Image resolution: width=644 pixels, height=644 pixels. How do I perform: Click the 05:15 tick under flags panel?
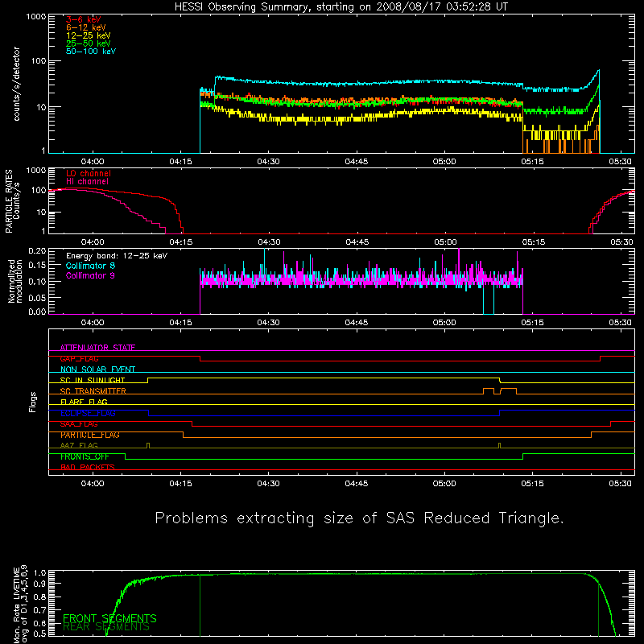click(533, 484)
